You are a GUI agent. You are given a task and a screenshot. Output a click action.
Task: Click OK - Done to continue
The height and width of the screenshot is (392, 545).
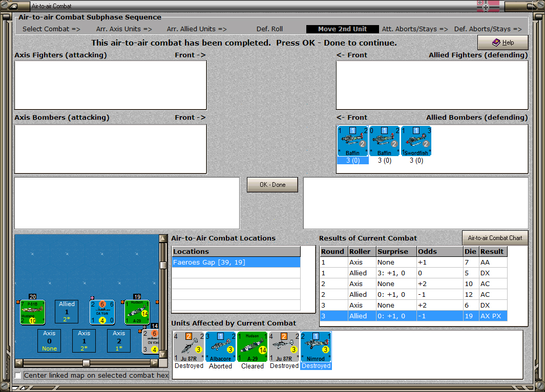272,185
